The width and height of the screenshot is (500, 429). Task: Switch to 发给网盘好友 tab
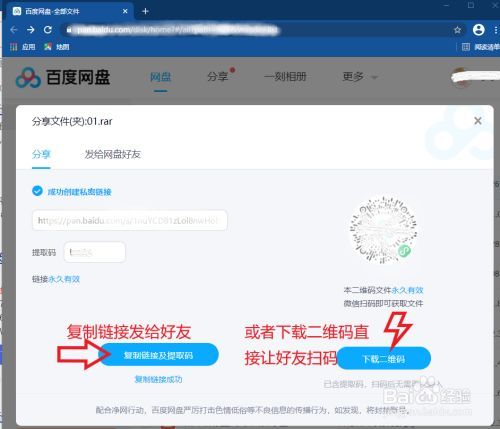[x=112, y=154]
